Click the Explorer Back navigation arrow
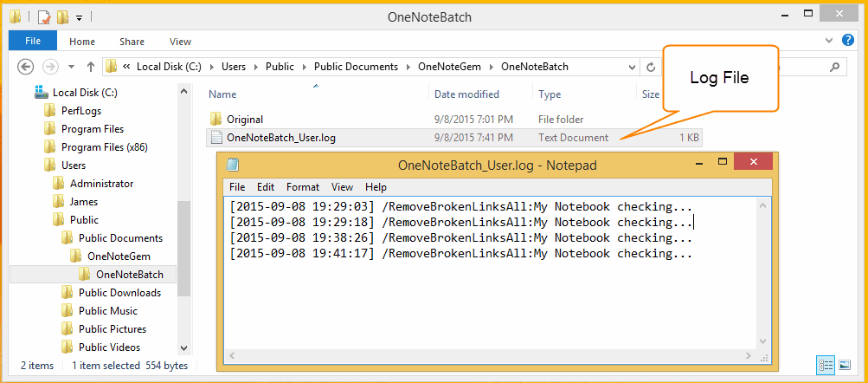Viewport: 868px width, 383px height. pos(25,67)
